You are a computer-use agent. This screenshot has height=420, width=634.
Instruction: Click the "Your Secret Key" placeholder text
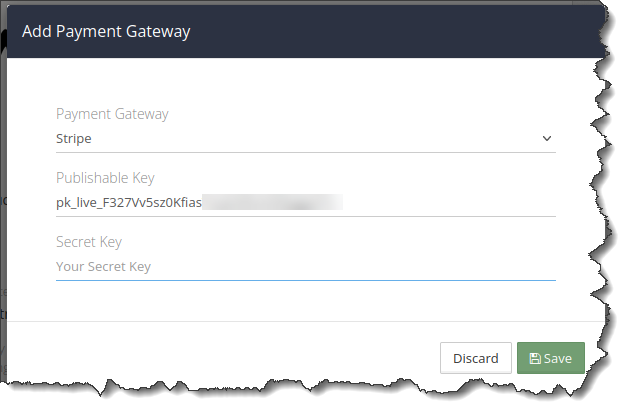(x=103, y=267)
